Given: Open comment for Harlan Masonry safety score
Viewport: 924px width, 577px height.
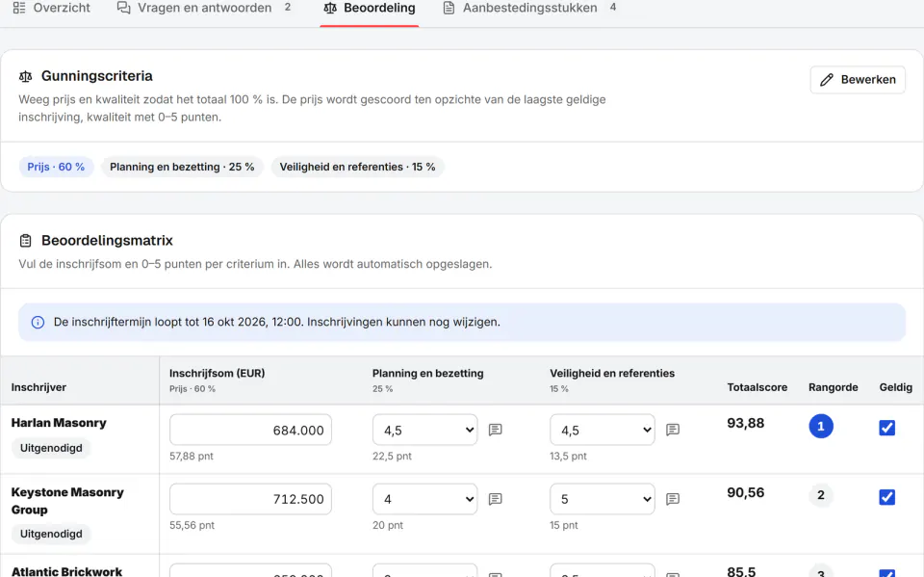Looking at the screenshot, I should tap(673, 430).
